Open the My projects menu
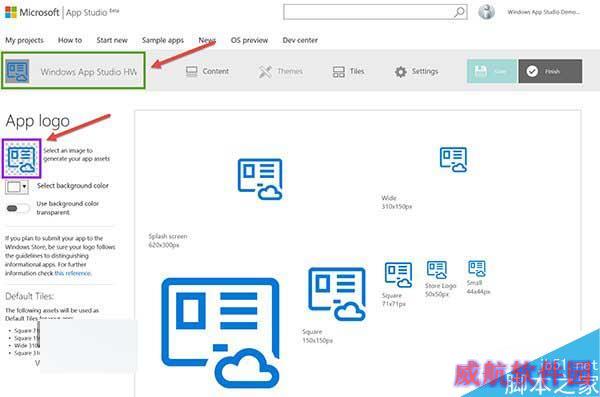 click(x=24, y=40)
